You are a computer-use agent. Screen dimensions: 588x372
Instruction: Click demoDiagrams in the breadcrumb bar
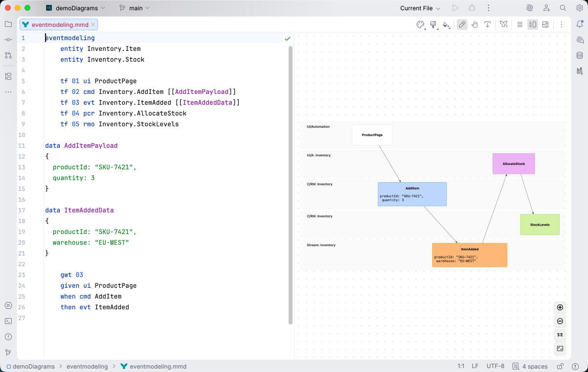(30, 366)
